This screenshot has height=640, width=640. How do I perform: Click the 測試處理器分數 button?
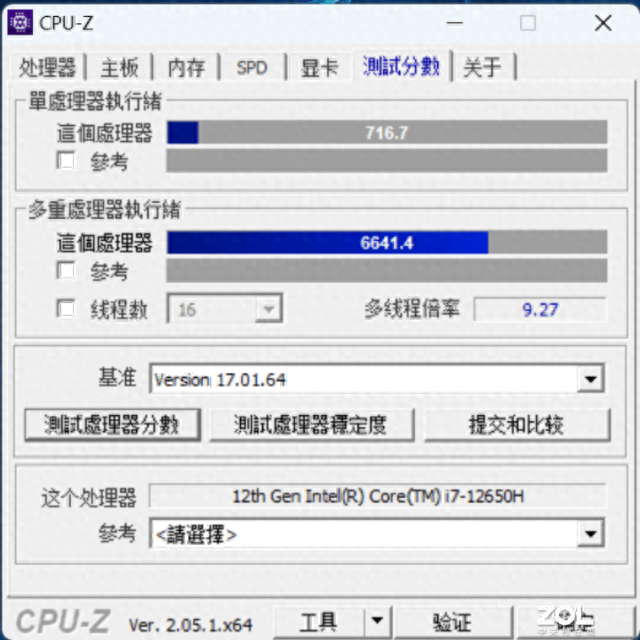tap(112, 425)
